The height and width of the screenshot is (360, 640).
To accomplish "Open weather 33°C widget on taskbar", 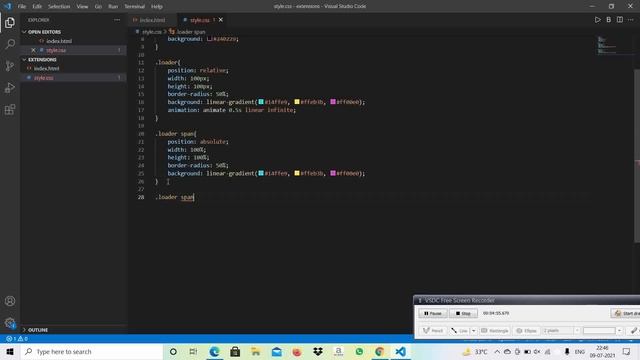I will tap(475, 351).
